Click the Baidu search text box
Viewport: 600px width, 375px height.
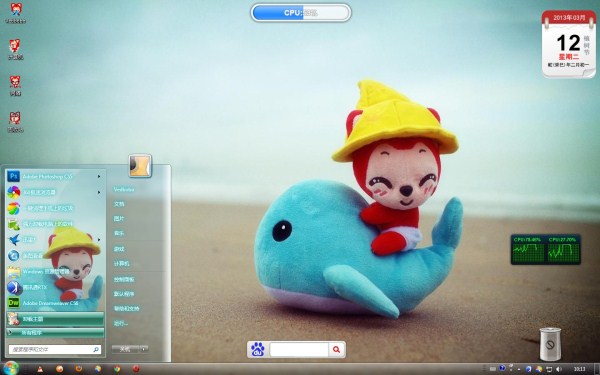click(299, 349)
